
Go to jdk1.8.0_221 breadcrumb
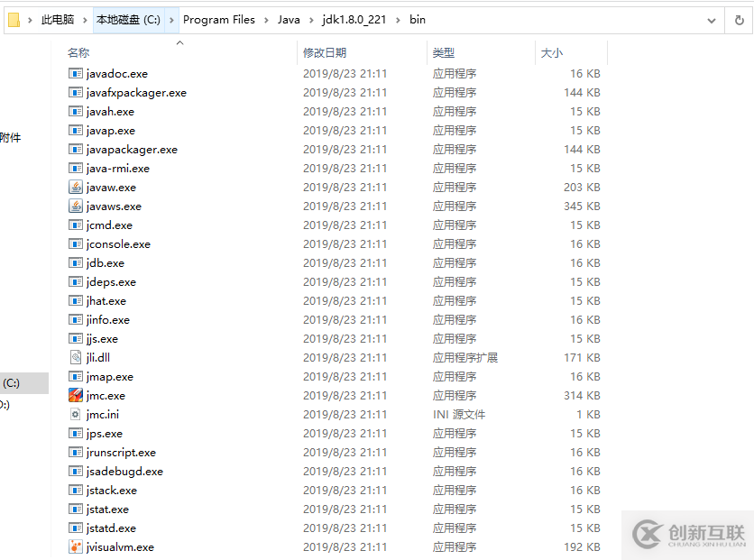(354, 20)
